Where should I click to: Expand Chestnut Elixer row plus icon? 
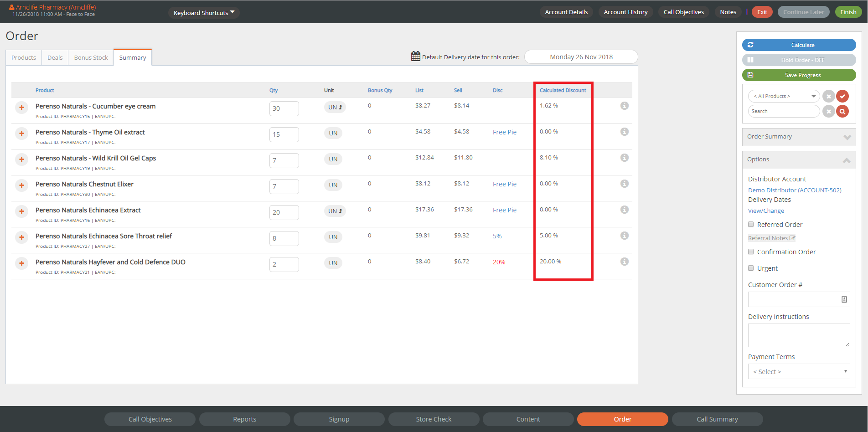tap(21, 185)
